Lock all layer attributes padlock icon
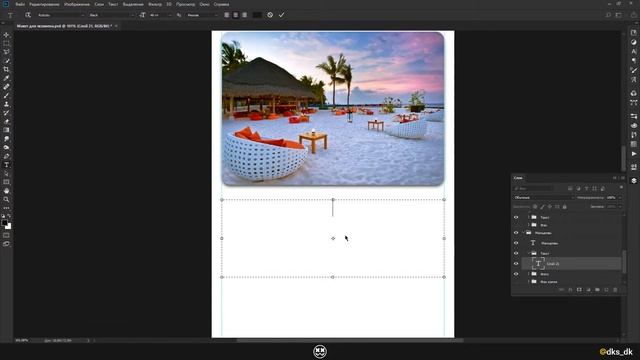 click(x=564, y=207)
